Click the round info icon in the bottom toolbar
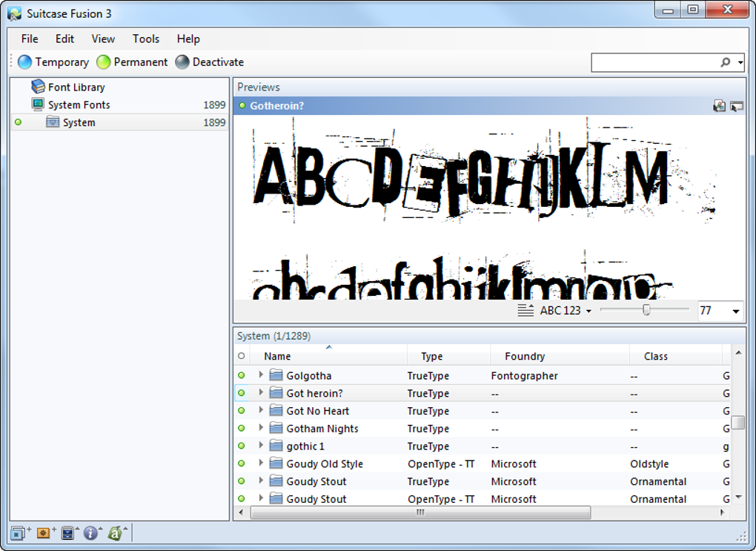The image size is (756, 551). coord(92,533)
